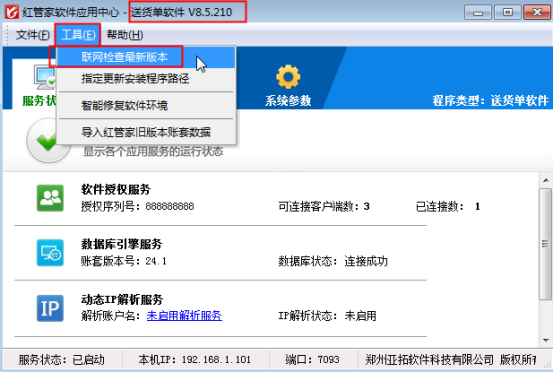Image resolution: width=554 pixels, height=373 pixels.
Task: Maximize the application window
Action: [508, 12]
